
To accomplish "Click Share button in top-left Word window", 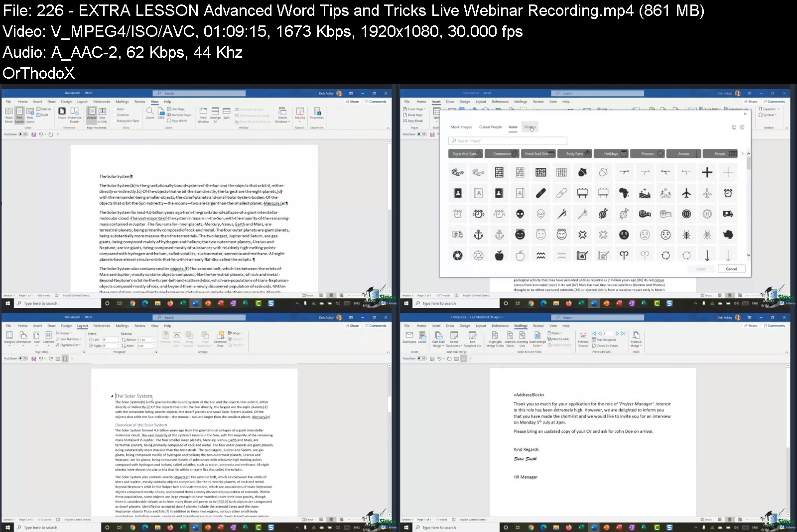I will [x=353, y=102].
